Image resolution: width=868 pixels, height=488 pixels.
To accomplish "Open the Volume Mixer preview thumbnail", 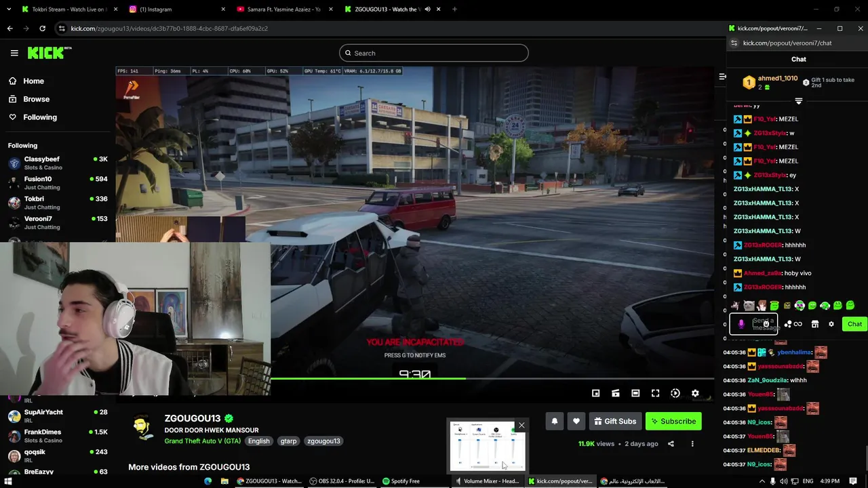I will 487,446.
